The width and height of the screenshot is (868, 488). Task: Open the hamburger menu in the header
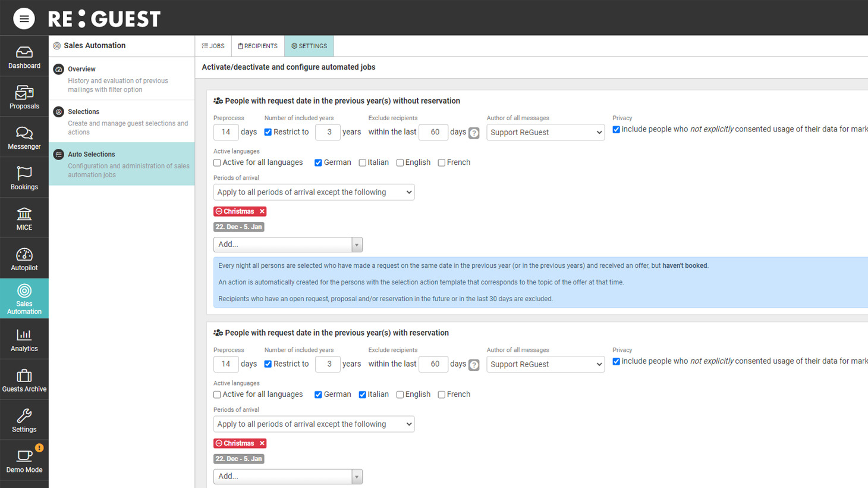tap(24, 18)
